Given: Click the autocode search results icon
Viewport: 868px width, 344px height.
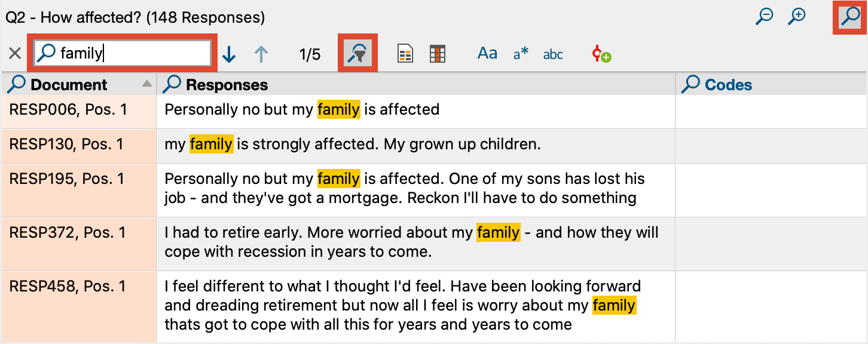Looking at the screenshot, I should (x=601, y=54).
